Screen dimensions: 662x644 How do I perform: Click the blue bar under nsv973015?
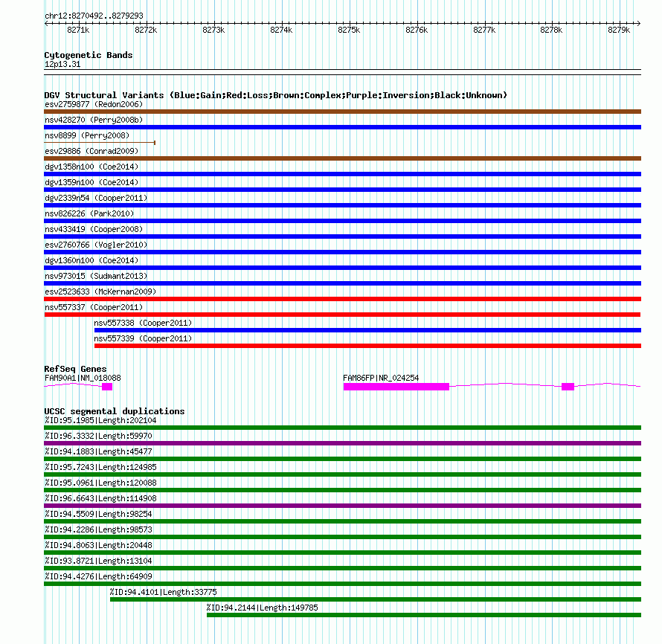coord(342,283)
